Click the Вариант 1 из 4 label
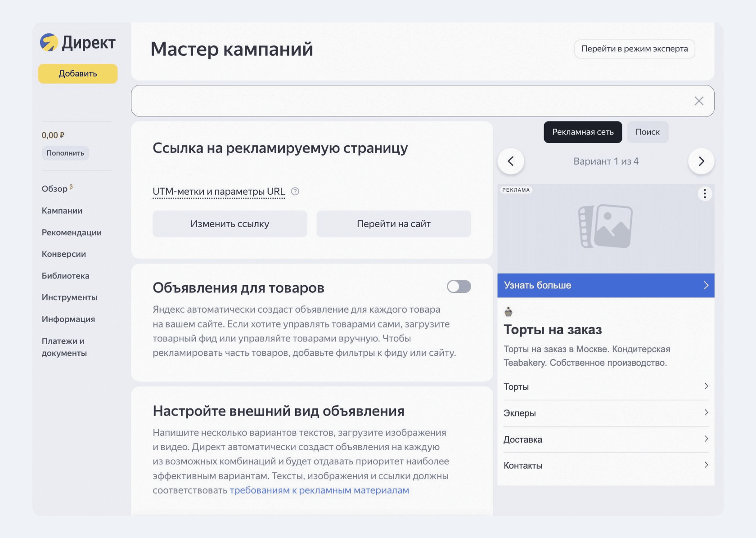Viewport: 756px width, 538px height. 606,161
